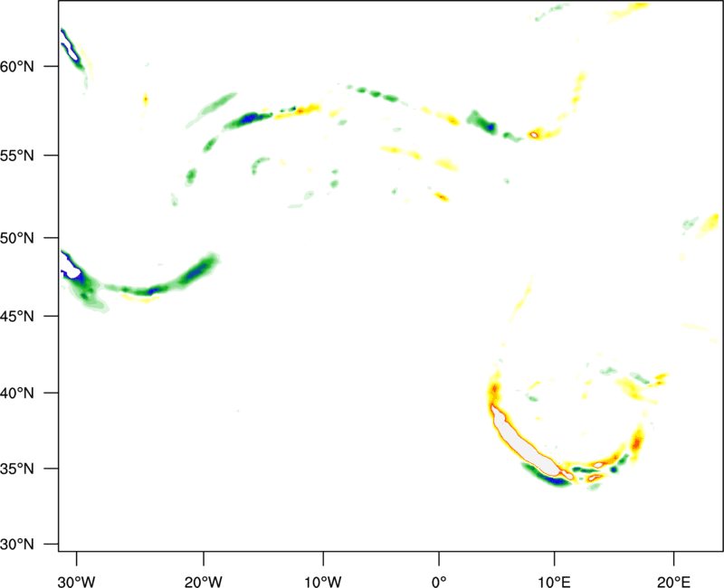This screenshot has width=724, height=588.
Task: Click the 35°N latitude label
Action: tap(17, 469)
